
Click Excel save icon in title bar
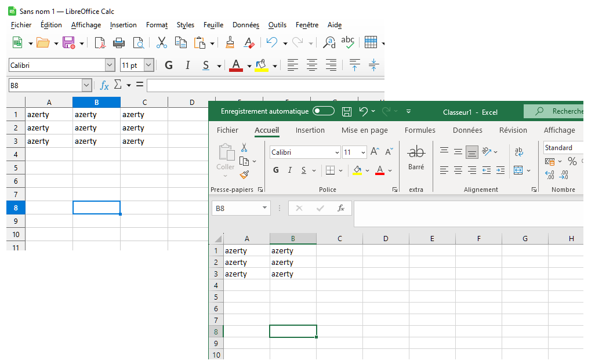pyautogui.click(x=346, y=111)
